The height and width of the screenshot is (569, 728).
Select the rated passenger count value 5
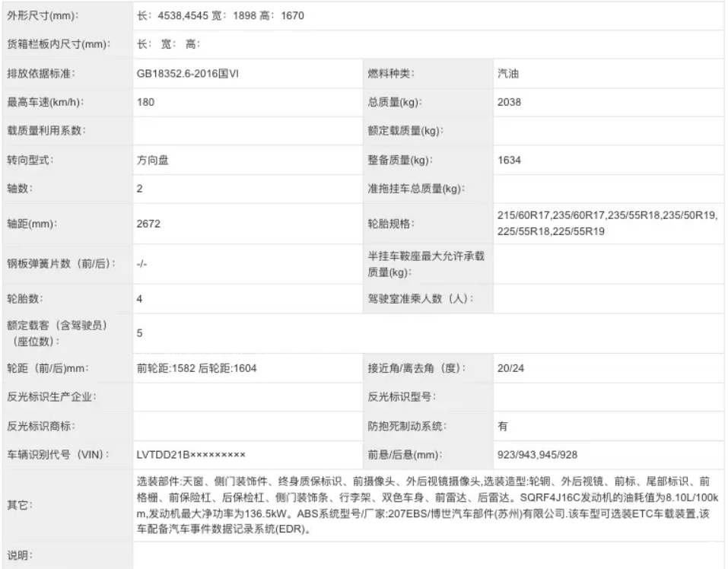tap(140, 332)
